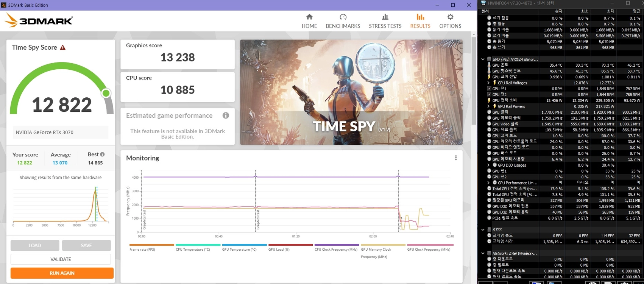Switch to the RESULTS section
The width and height of the screenshot is (644, 284).
click(x=420, y=21)
